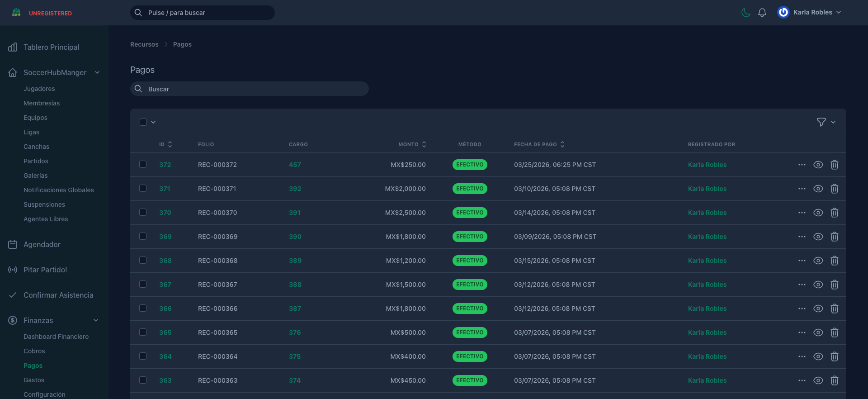
Task: Open Jugadores in the sidebar
Action: pyautogui.click(x=39, y=89)
